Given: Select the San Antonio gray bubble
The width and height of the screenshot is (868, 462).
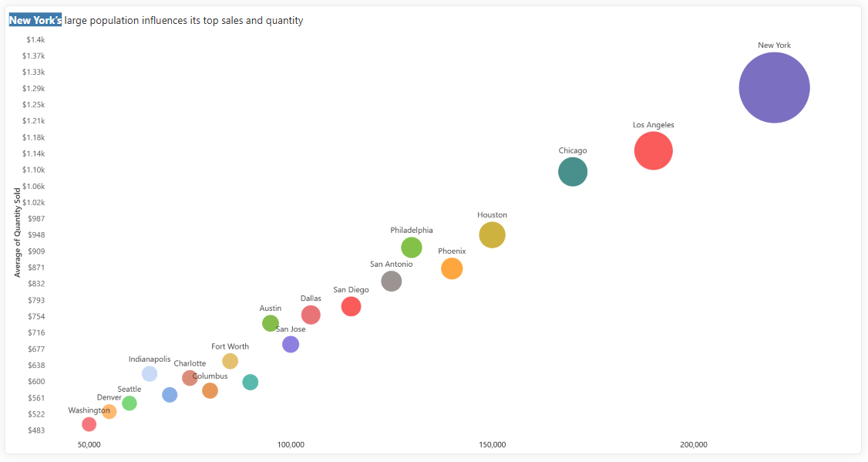Looking at the screenshot, I should (x=392, y=282).
